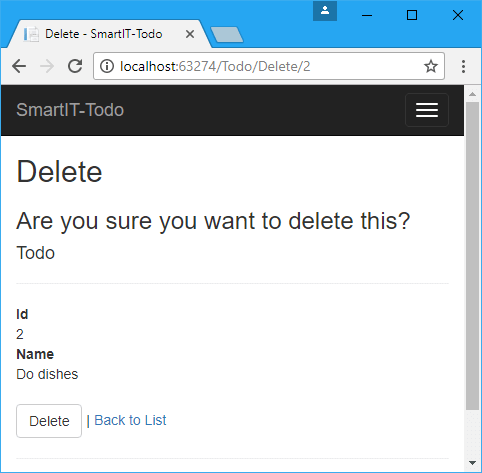Open Chrome three-dot menu
Viewport: 482px width, 473px height.
coord(463,66)
